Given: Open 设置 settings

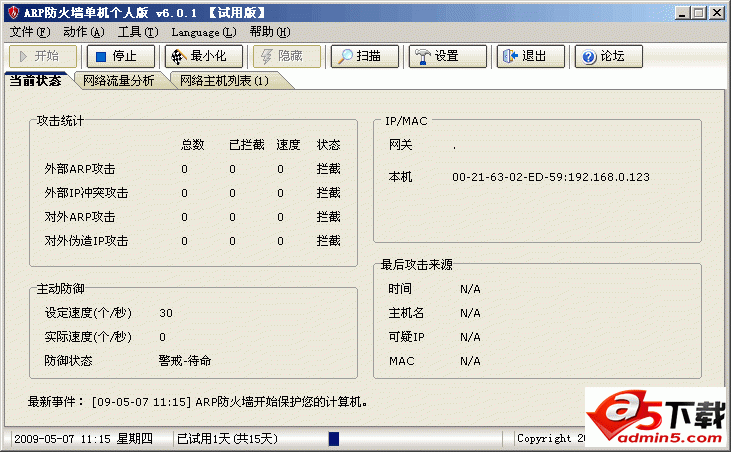Looking at the screenshot, I should [448, 56].
